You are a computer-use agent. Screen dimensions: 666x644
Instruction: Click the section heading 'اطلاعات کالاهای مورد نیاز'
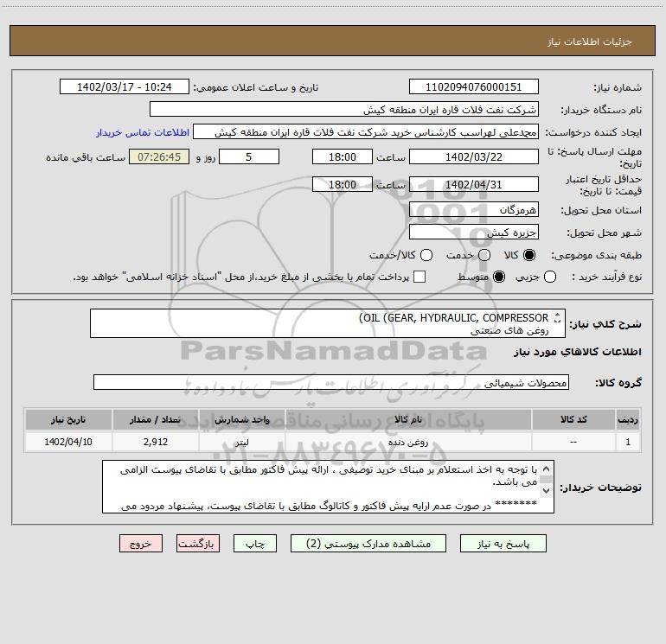[x=577, y=352]
